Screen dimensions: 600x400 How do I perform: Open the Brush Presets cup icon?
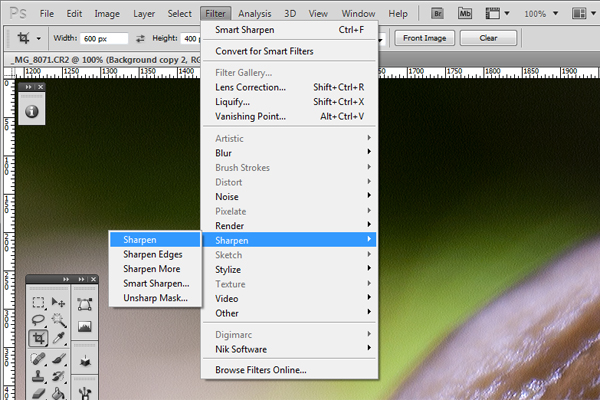coord(85,392)
